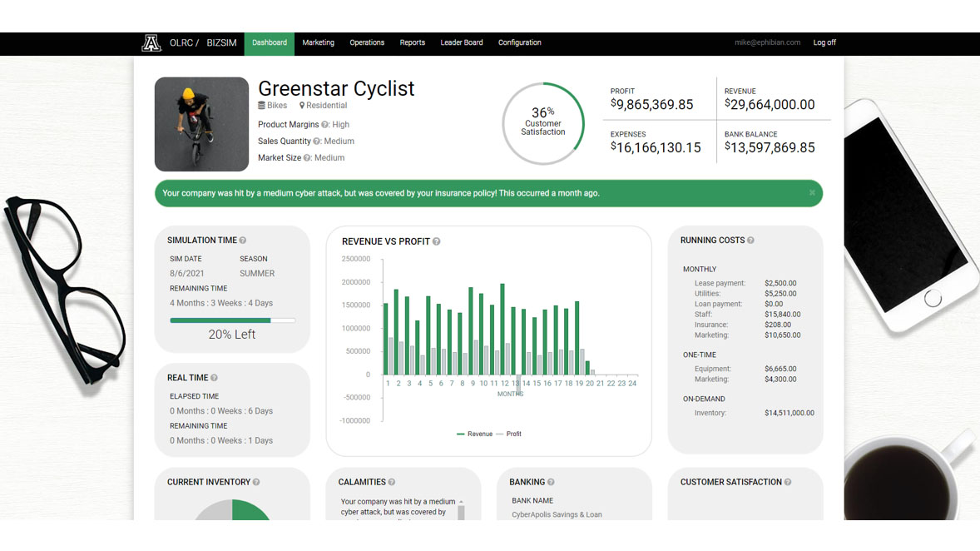Screen dimensions: 980x551
Task: Click the OLRC / BIZSIM brand link
Action: (203, 42)
